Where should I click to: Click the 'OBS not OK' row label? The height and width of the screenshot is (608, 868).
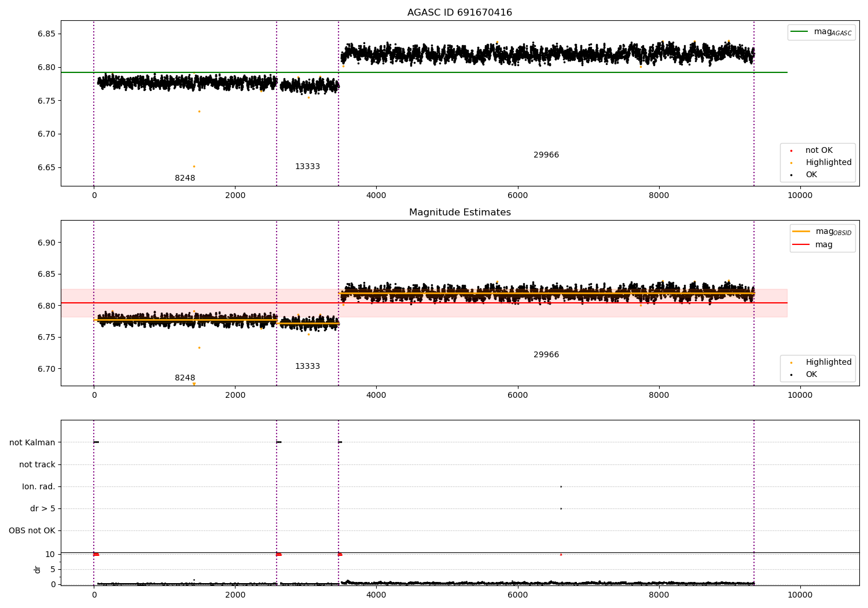(x=32, y=531)
